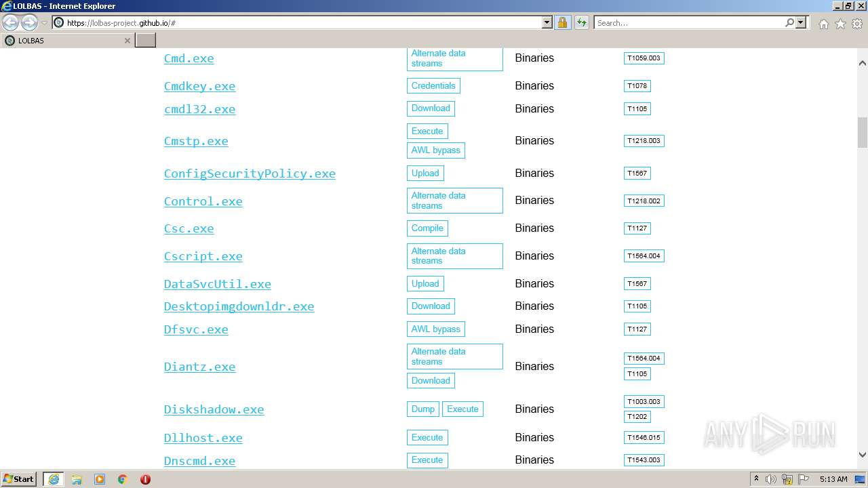This screenshot has height=488, width=868.
Task: Click the AWL bypass tag for Cmstp.exe
Action: pos(435,150)
